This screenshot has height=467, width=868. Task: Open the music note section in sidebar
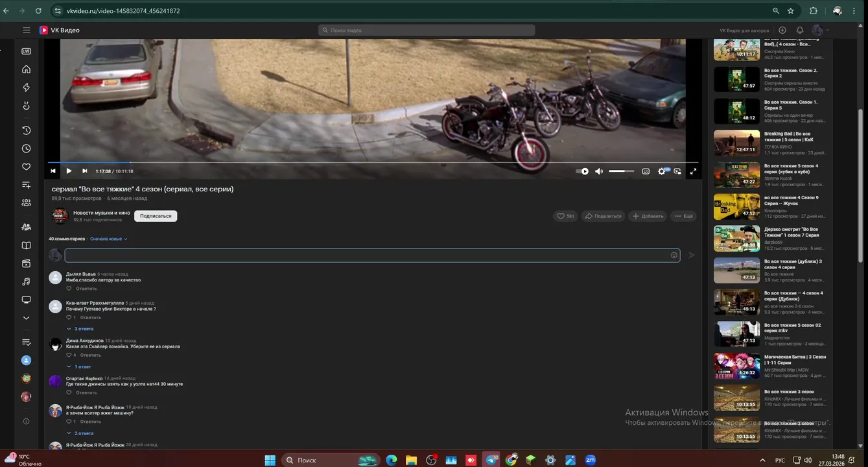click(26, 281)
